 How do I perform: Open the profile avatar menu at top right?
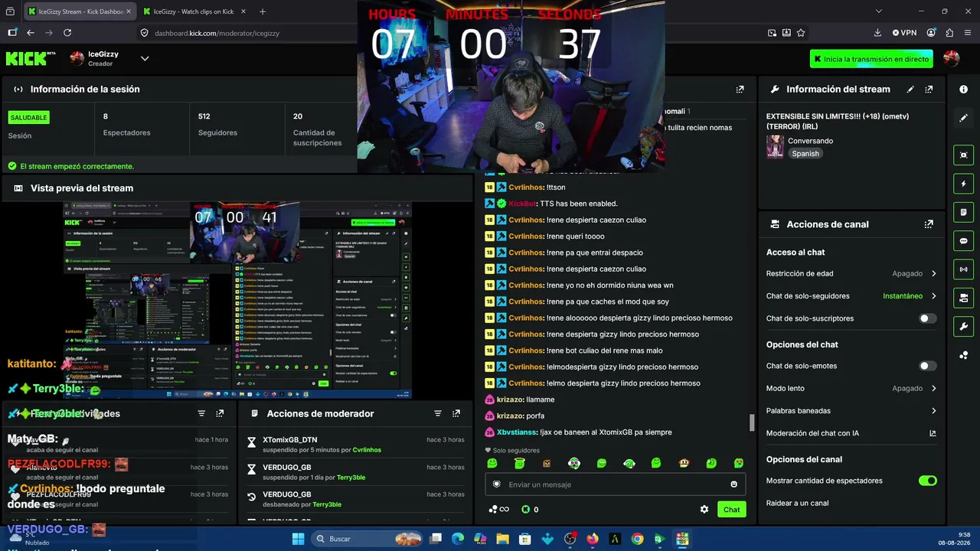[952, 59]
